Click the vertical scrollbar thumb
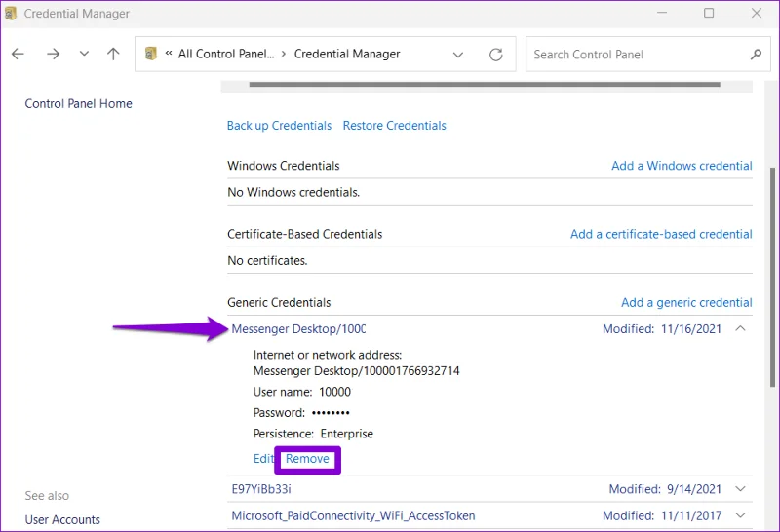The height and width of the screenshot is (532, 780). [772, 277]
